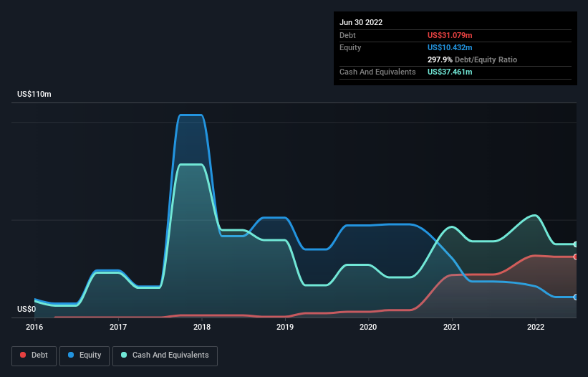Screen dimensions: 588x377
Task: Click the 2022 x-axis label
Action: pos(536,327)
